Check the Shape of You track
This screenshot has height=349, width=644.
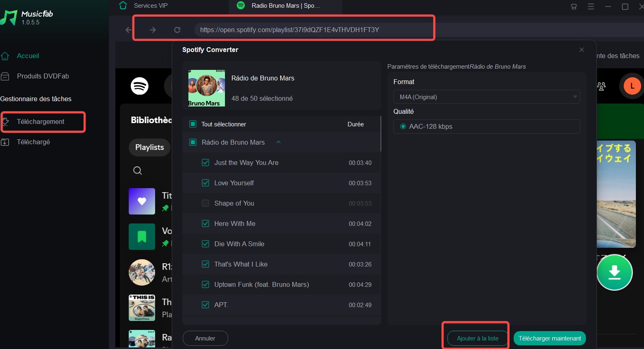pyautogui.click(x=205, y=203)
